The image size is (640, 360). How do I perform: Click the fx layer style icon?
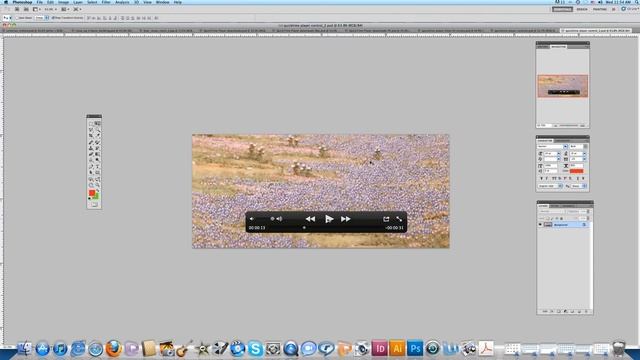[552, 311]
